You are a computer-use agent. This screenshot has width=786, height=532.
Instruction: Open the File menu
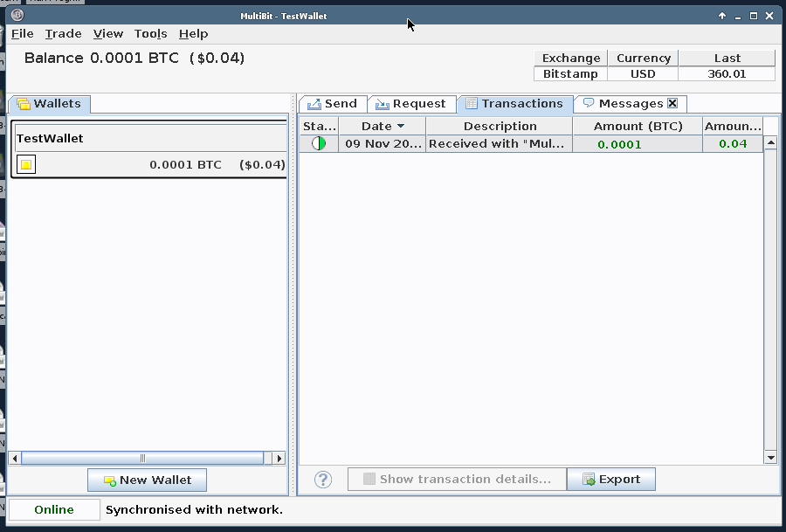point(23,33)
